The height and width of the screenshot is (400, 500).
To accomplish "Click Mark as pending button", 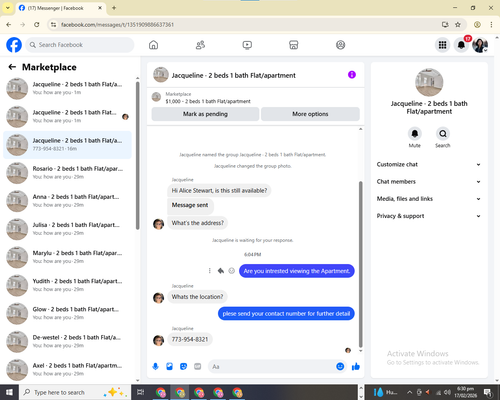I will (205, 114).
